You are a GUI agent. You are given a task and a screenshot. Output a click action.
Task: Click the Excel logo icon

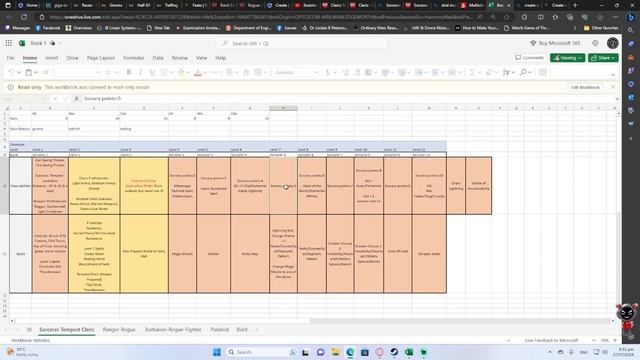(22, 43)
